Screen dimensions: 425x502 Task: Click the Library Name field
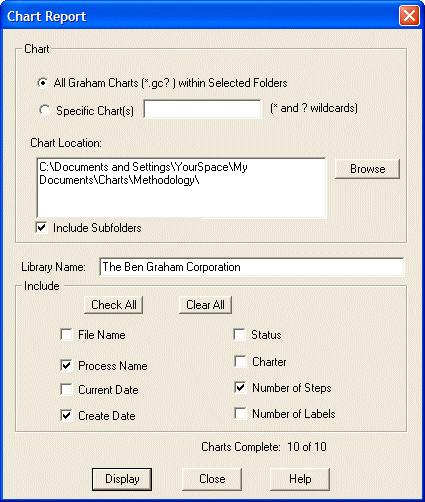[252, 267]
